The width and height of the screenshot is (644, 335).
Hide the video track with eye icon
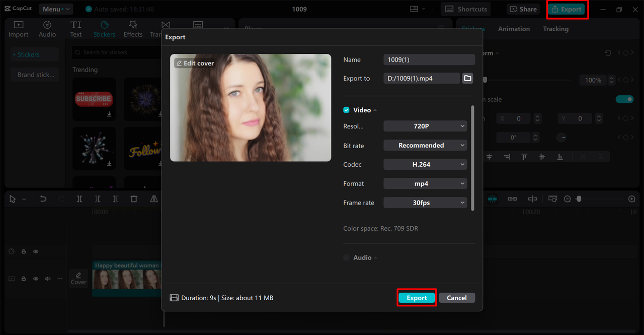[36, 279]
